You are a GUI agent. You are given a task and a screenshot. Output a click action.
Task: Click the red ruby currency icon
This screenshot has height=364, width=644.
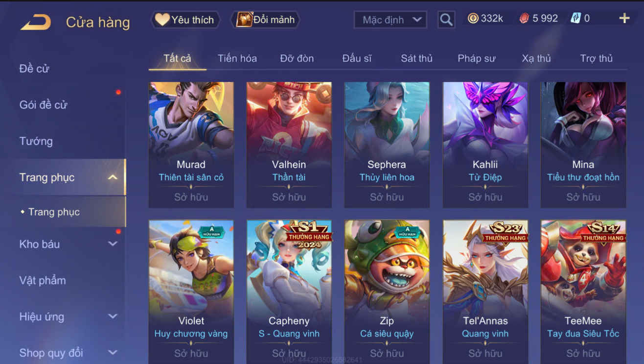click(524, 19)
